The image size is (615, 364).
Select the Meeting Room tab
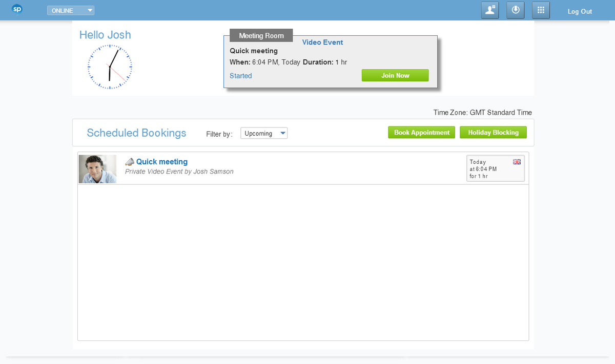(x=261, y=36)
